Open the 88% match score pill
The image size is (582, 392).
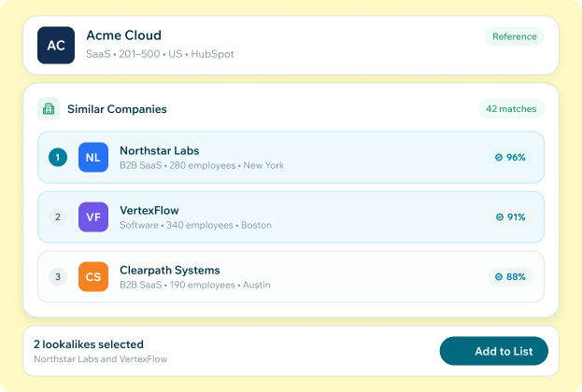click(x=510, y=276)
